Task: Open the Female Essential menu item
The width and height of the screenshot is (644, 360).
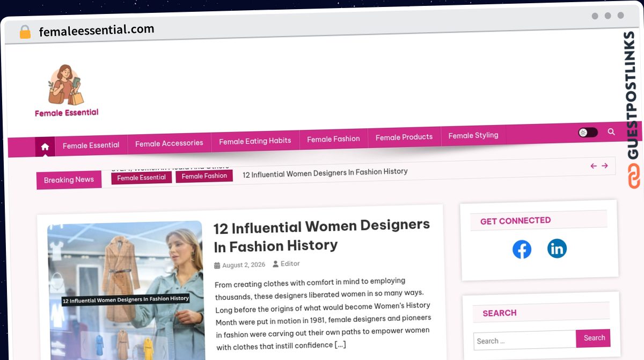Action: (x=91, y=145)
